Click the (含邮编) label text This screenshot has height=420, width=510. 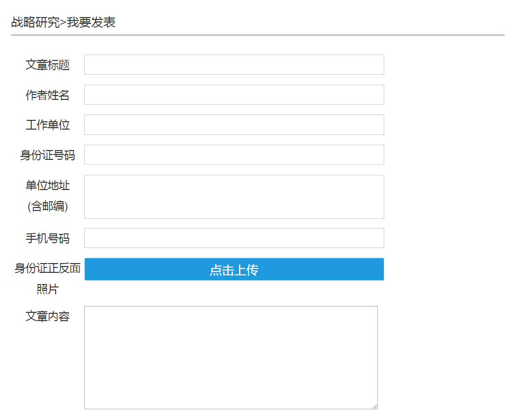tap(48, 205)
